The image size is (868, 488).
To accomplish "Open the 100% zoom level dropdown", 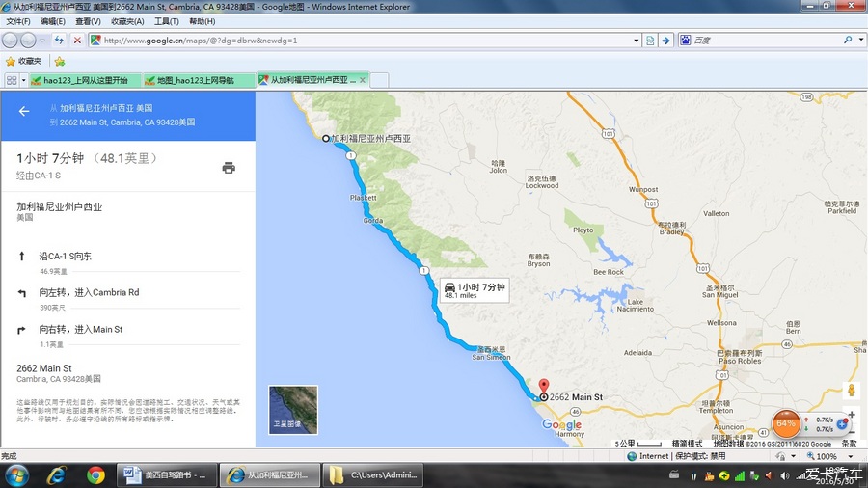I will pyautogui.click(x=851, y=456).
